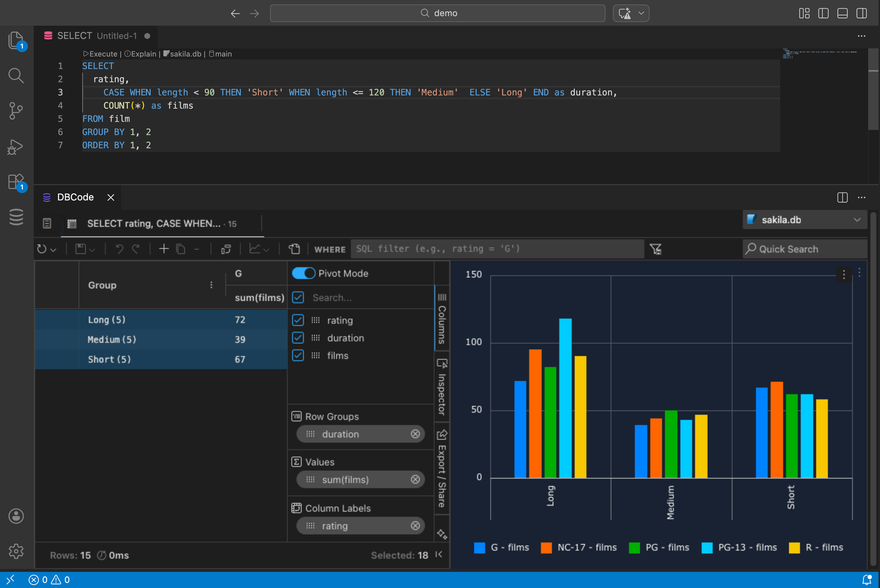Uncheck the rating column checkbox
The width and height of the screenshot is (880, 588).
click(298, 320)
